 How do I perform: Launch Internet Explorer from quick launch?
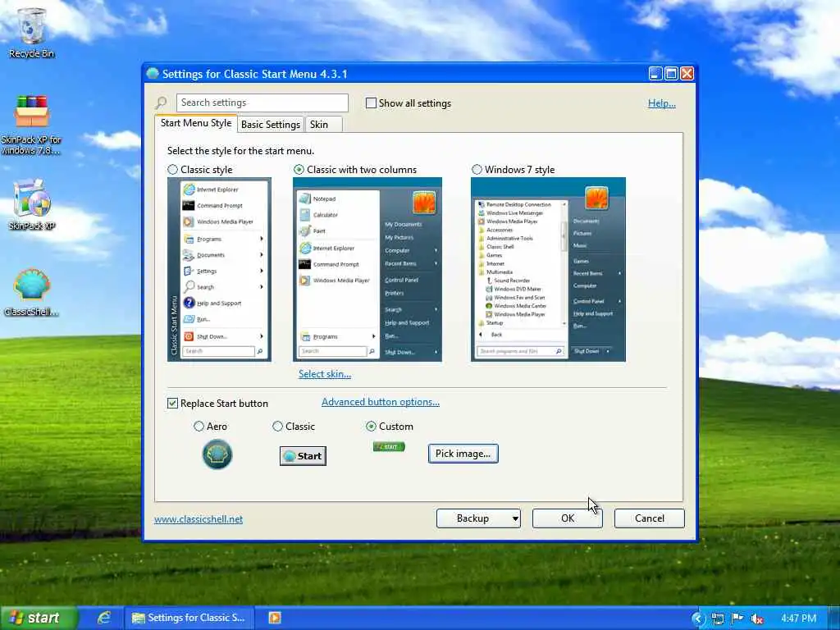pyautogui.click(x=104, y=618)
